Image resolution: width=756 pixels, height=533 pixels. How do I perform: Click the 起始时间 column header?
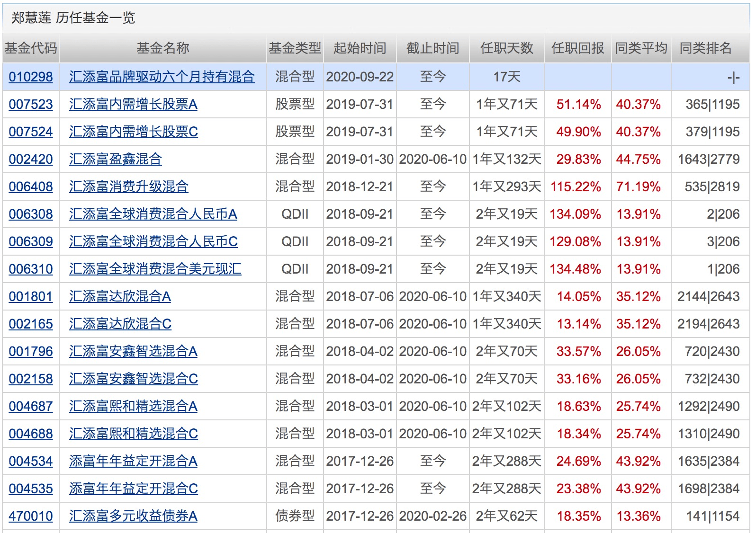coord(360,48)
